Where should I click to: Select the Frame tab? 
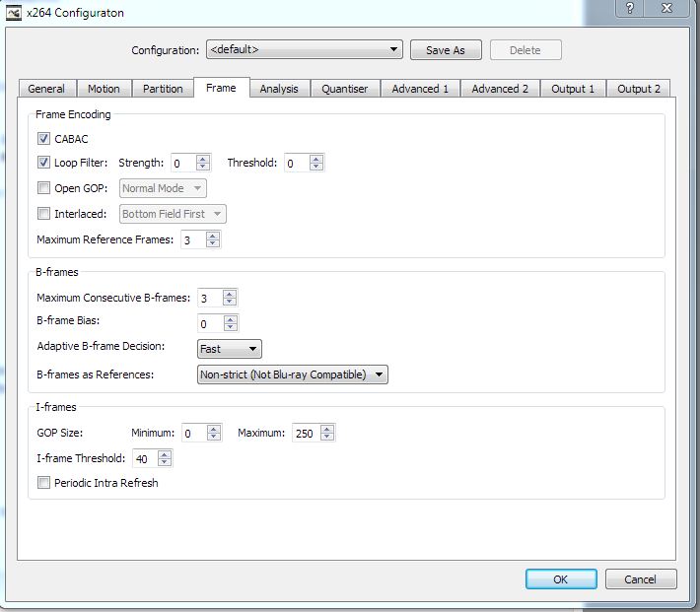(x=221, y=88)
